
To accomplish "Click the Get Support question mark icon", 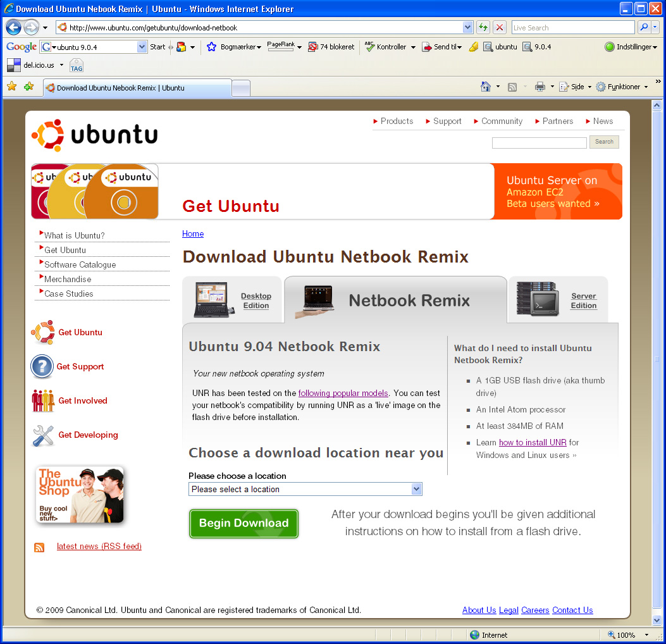I will pos(42,366).
